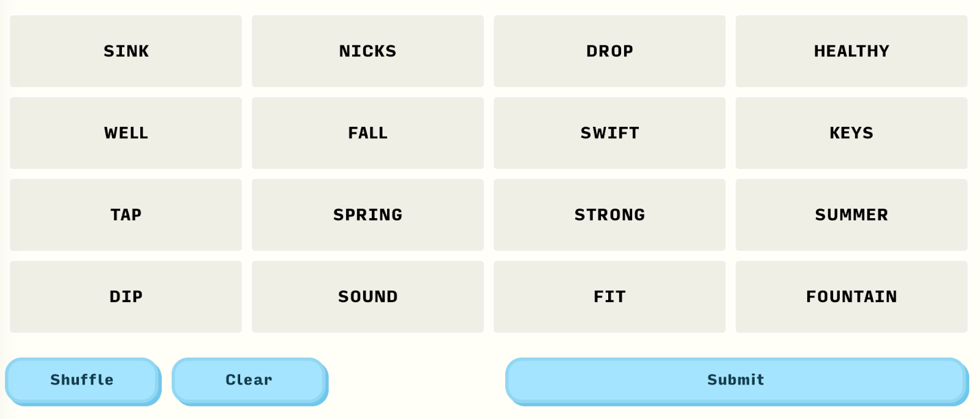Screen dimensions: 980x419
Task: Click the empty area beside Clear
Action: [x=417, y=380]
